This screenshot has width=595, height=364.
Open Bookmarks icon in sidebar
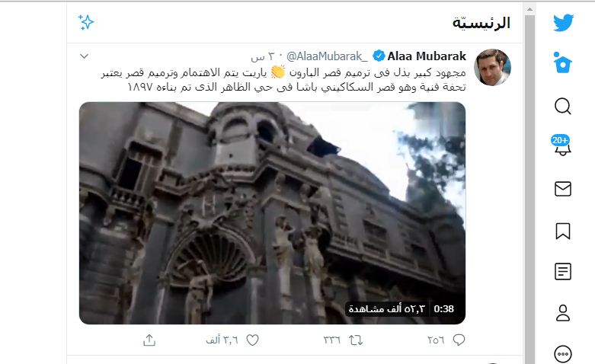[563, 231]
